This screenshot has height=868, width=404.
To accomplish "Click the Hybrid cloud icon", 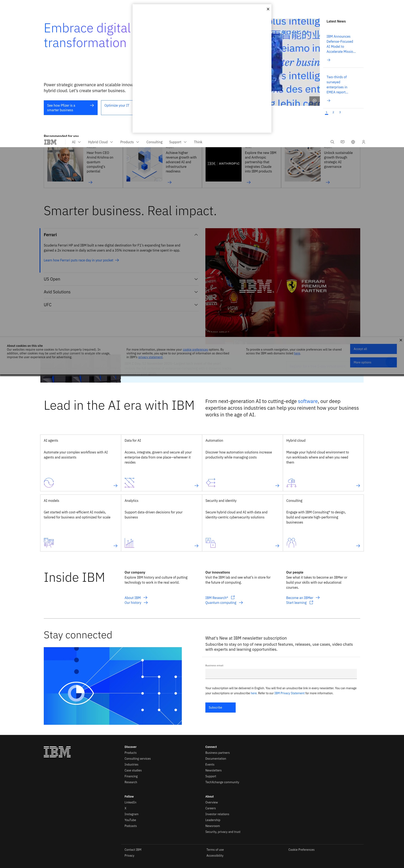I will [x=291, y=482].
